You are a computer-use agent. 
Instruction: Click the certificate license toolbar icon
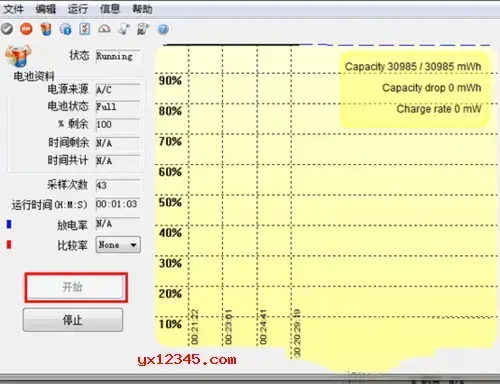tap(143, 29)
